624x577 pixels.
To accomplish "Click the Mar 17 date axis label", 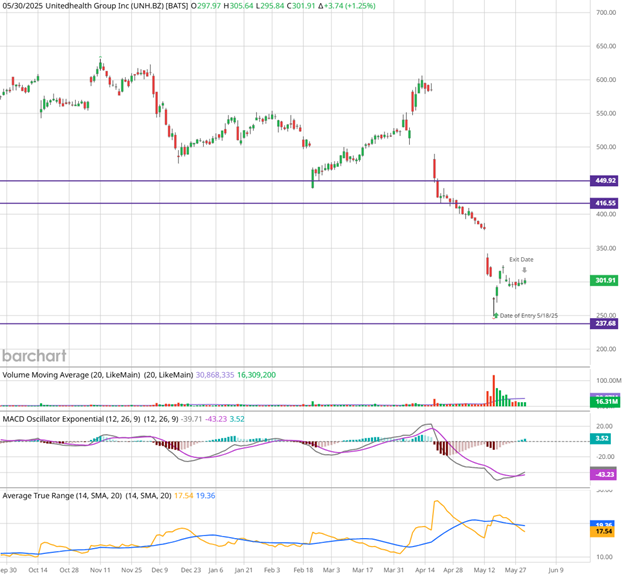I will pyautogui.click(x=363, y=570).
